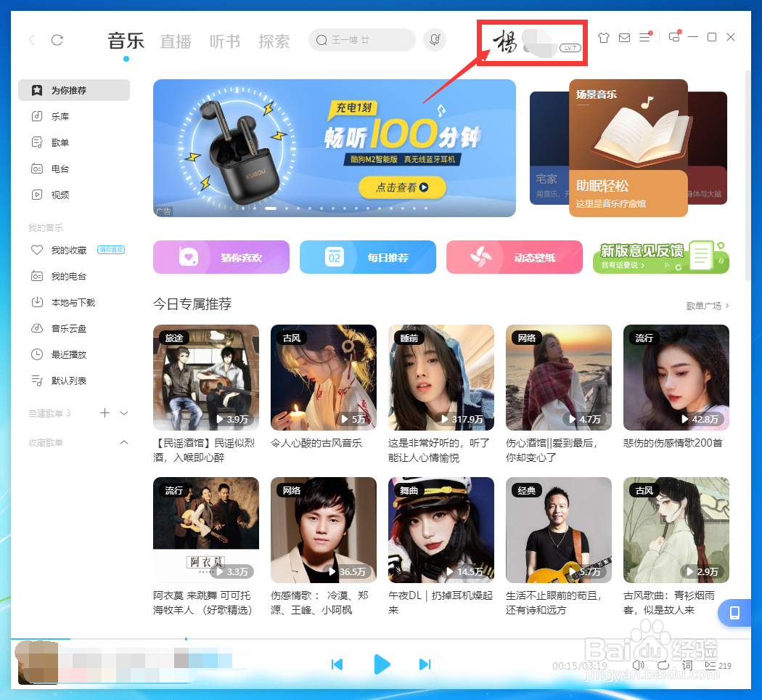
Task: Switch to the 音乐 tab
Action: [126, 41]
